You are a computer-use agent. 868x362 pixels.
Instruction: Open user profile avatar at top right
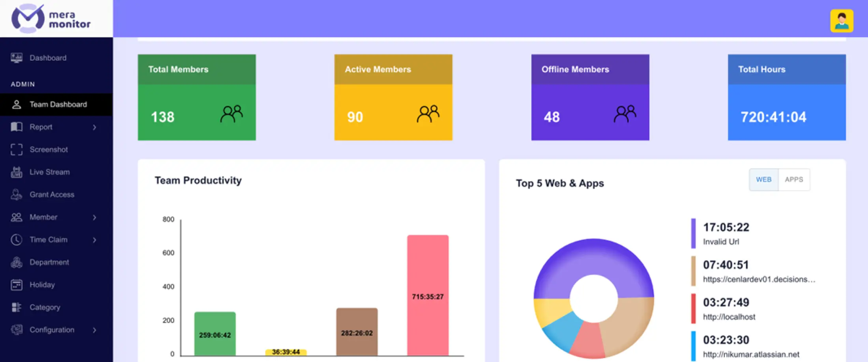[x=842, y=21]
